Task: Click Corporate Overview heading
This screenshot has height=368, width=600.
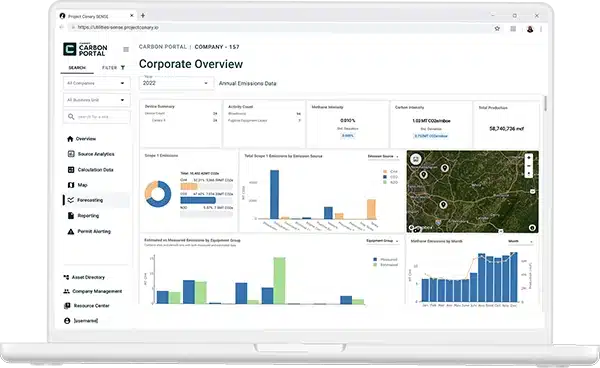Action: [x=191, y=64]
